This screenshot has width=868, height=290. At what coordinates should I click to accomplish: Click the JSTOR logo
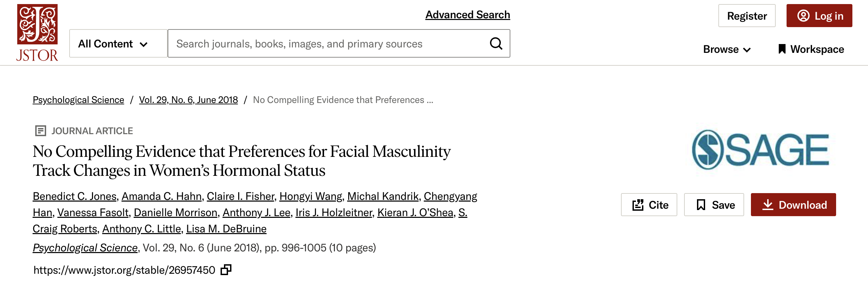tap(37, 33)
